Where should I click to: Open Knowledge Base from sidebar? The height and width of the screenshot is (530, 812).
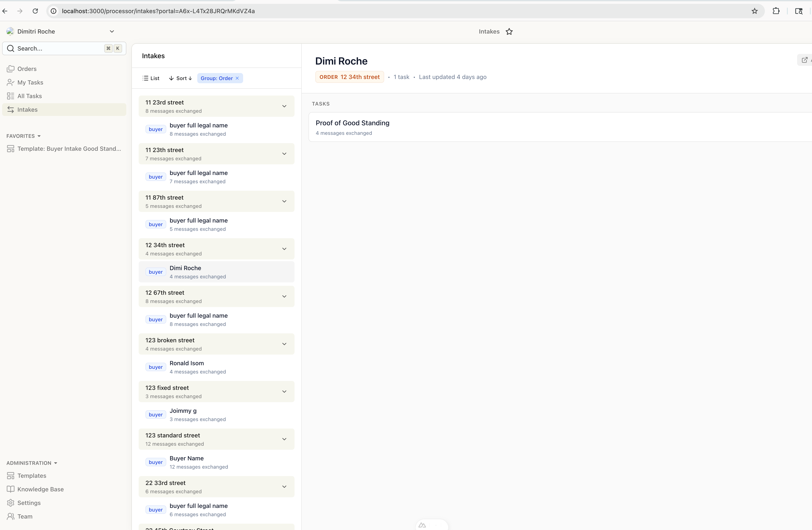pos(40,489)
